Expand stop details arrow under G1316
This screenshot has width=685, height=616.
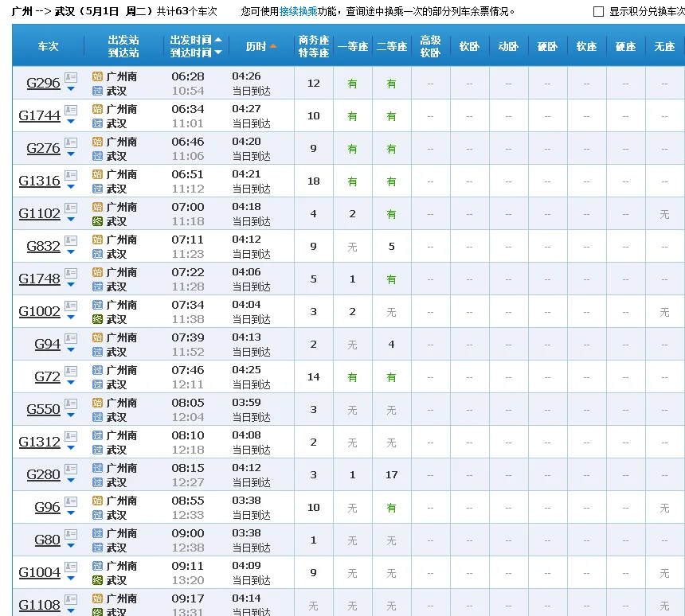coord(71,187)
